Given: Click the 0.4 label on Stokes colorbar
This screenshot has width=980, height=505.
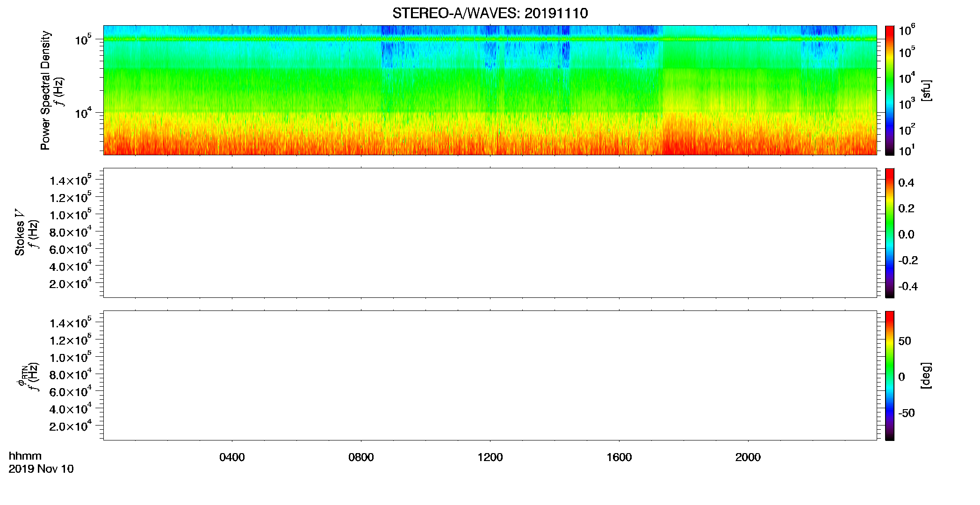Looking at the screenshot, I should (906, 183).
